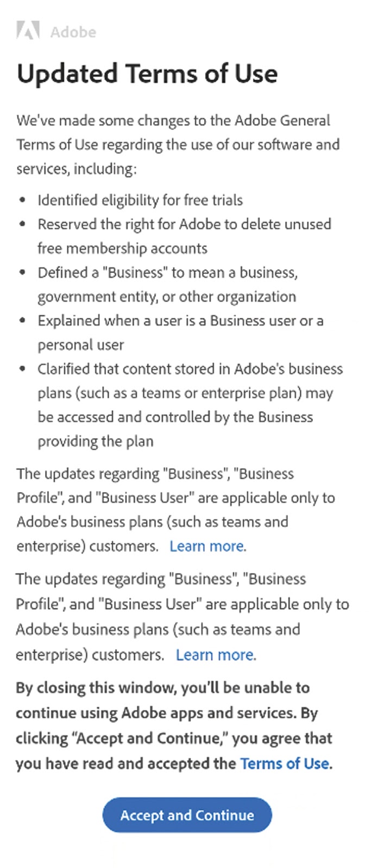Image resolution: width=390 pixels, height=868 pixels.
Task: Click the bullet dot before "Identified eligibility"
Action: pyautogui.click(x=22, y=200)
